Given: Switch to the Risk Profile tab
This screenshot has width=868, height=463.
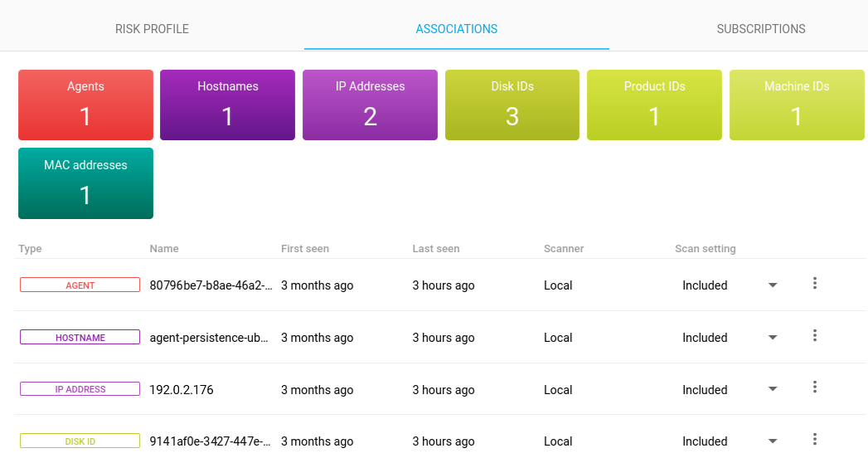Looking at the screenshot, I should point(152,29).
